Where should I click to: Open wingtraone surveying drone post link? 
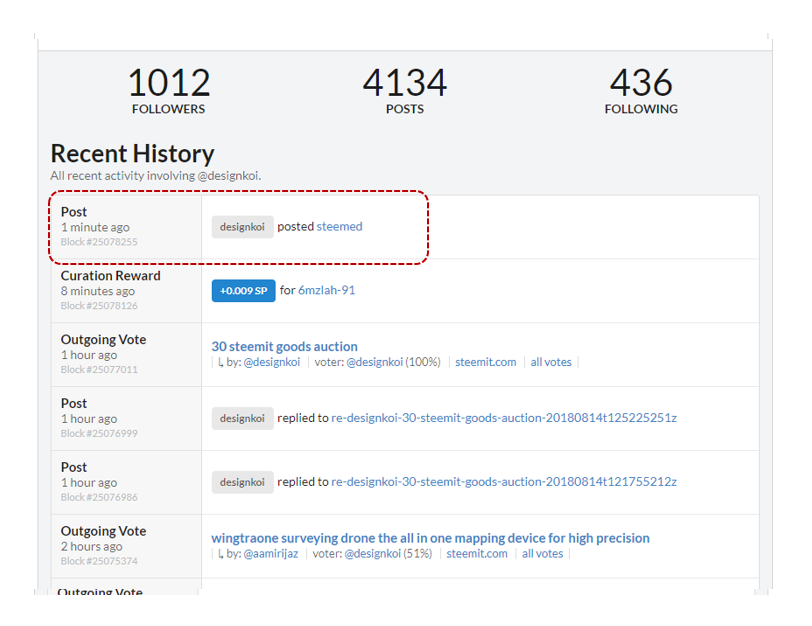tap(430, 538)
